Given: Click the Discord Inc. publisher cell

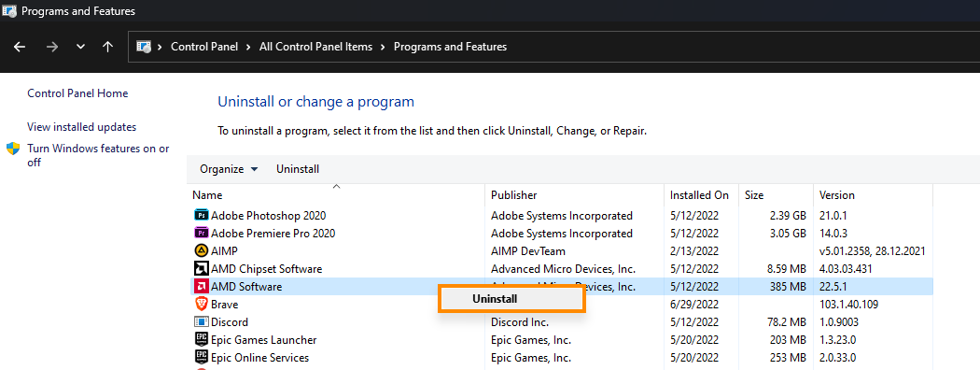Looking at the screenshot, I should 520,322.
